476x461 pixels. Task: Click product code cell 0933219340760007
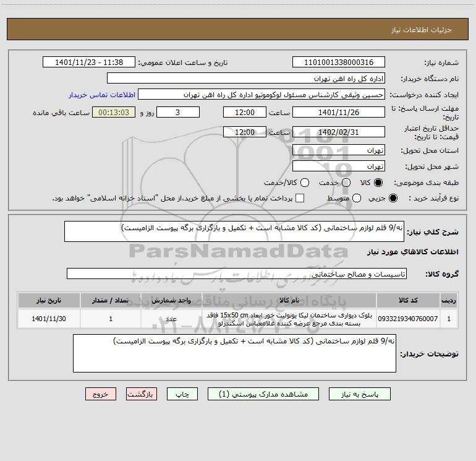(408, 319)
